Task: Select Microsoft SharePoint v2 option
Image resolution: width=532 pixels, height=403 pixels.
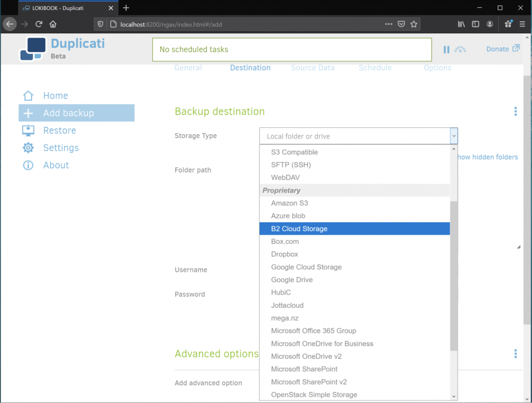Action: point(354,382)
